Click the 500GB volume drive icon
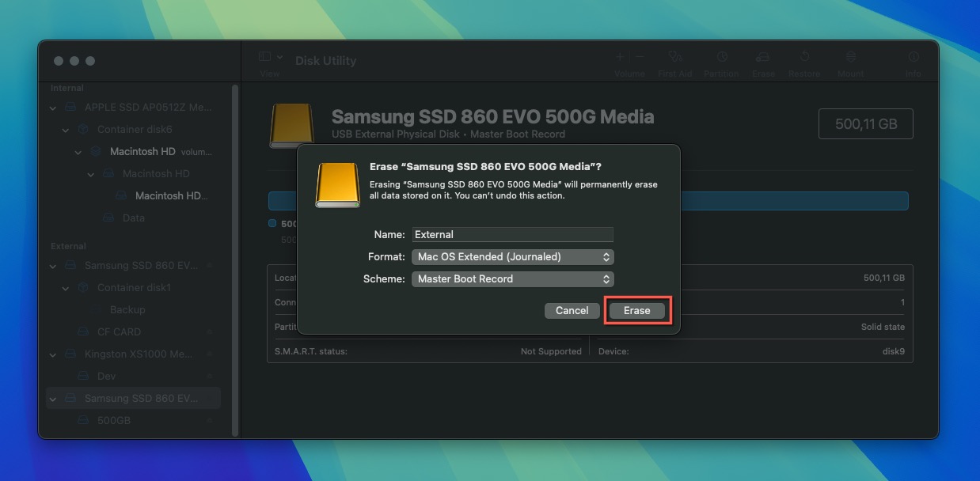Viewport: 980px width, 481px height. click(83, 420)
